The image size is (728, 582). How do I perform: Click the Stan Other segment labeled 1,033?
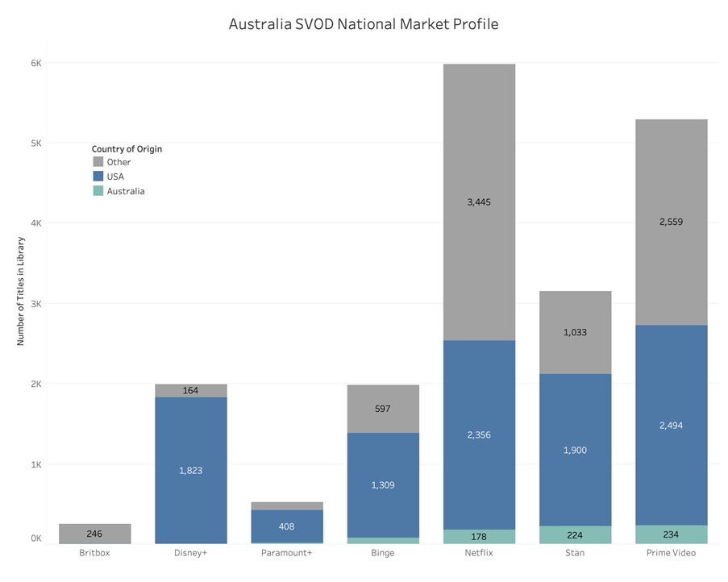coord(576,332)
